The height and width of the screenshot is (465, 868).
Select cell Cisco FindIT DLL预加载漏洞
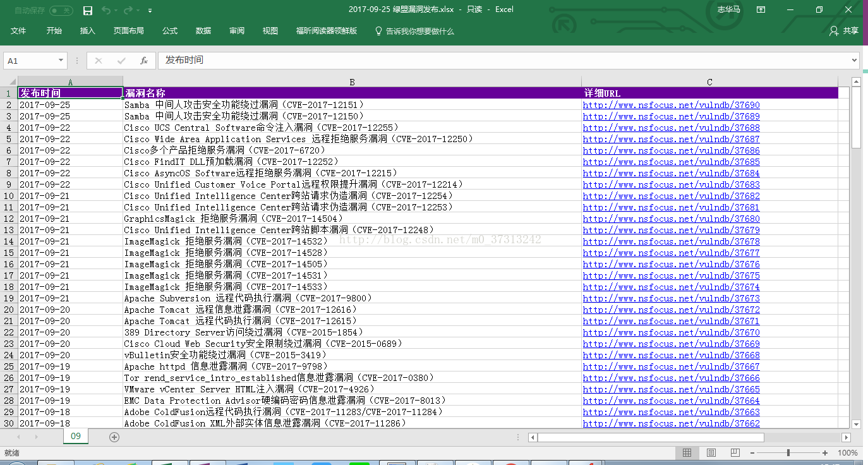coord(352,162)
